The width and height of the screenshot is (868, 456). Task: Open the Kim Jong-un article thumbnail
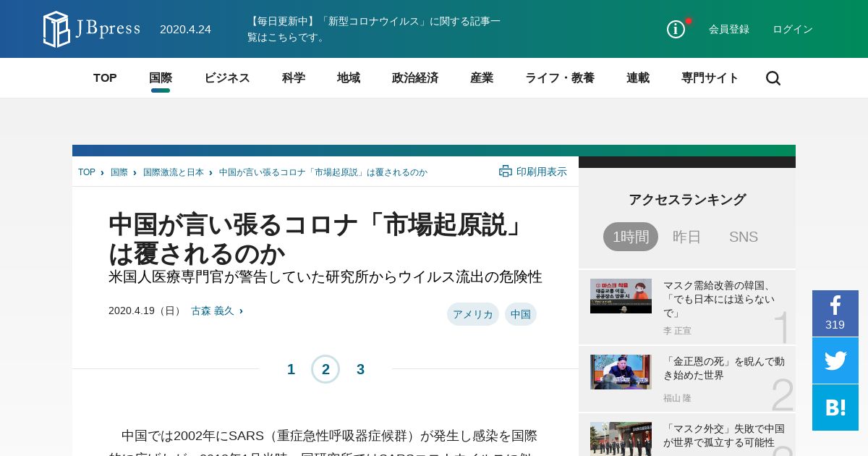[x=621, y=372]
